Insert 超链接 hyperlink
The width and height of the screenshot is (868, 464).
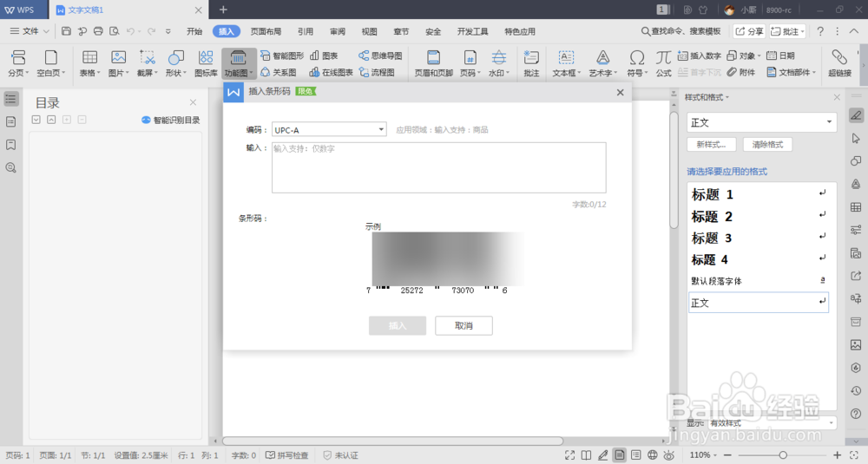(x=839, y=63)
